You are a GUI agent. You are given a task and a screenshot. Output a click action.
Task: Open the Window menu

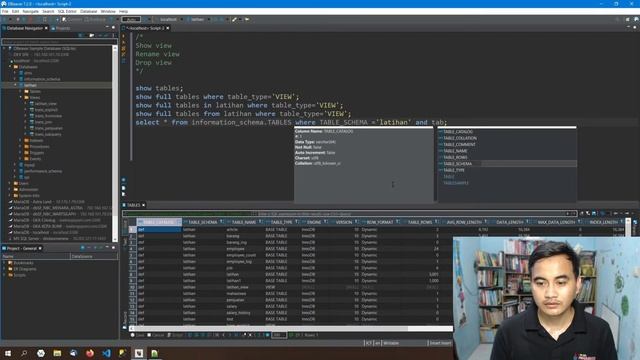coord(108,11)
